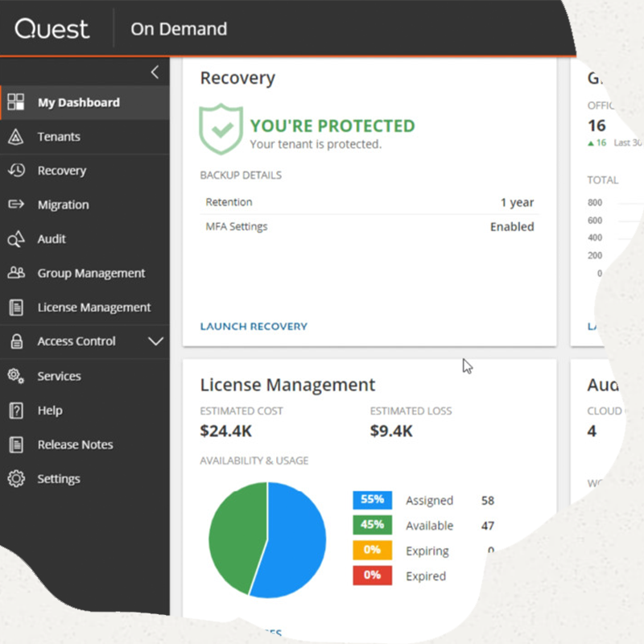
Task: Click the Expiring legend label
Action: click(427, 551)
